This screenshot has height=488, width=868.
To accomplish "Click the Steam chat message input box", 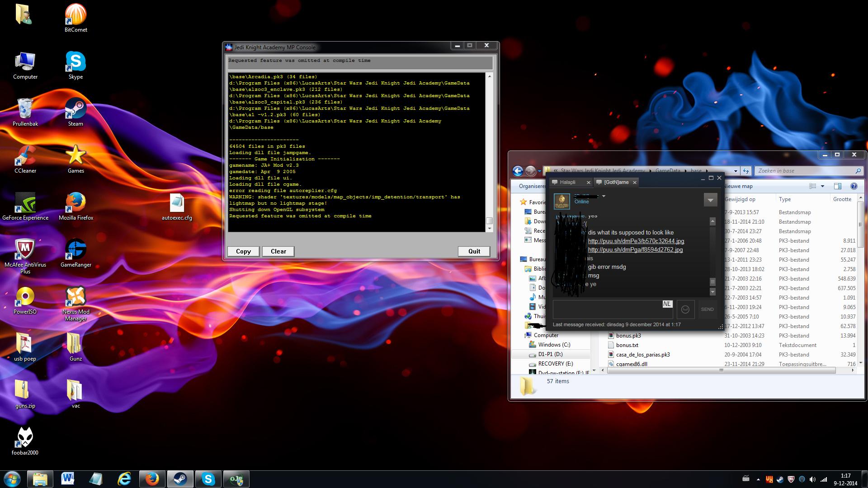I will (613, 309).
